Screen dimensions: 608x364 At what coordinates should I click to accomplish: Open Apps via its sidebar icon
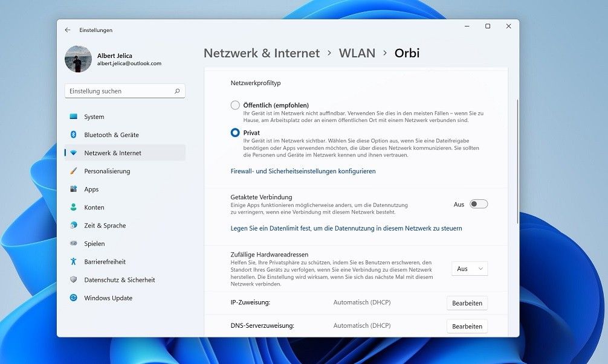[73, 189]
